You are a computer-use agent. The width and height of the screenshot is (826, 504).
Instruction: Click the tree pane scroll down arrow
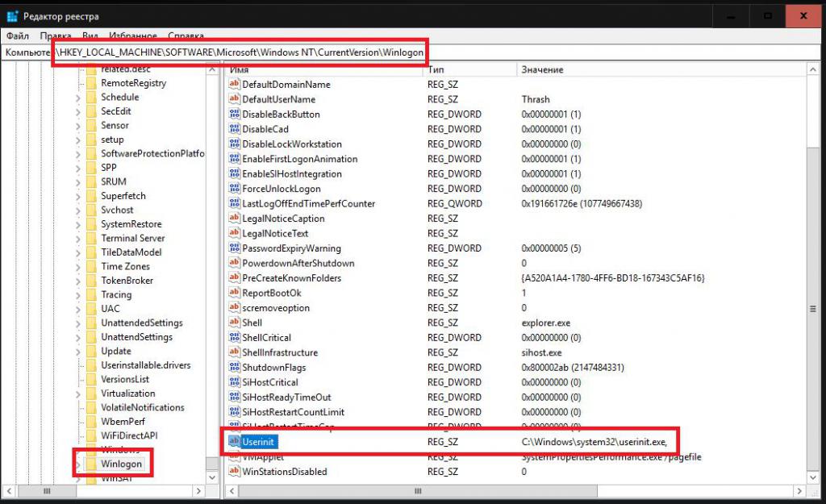tap(212, 477)
